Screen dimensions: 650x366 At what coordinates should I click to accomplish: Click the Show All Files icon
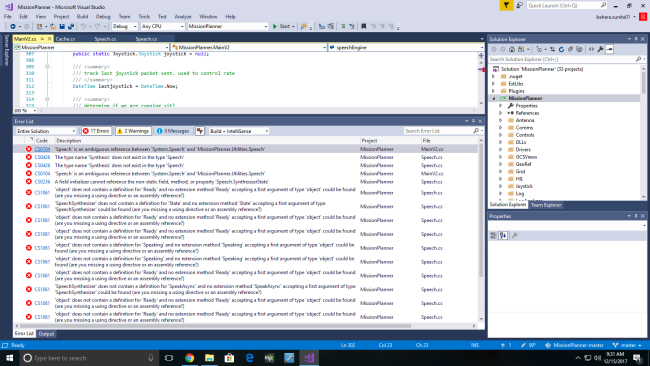pyautogui.click(x=579, y=49)
